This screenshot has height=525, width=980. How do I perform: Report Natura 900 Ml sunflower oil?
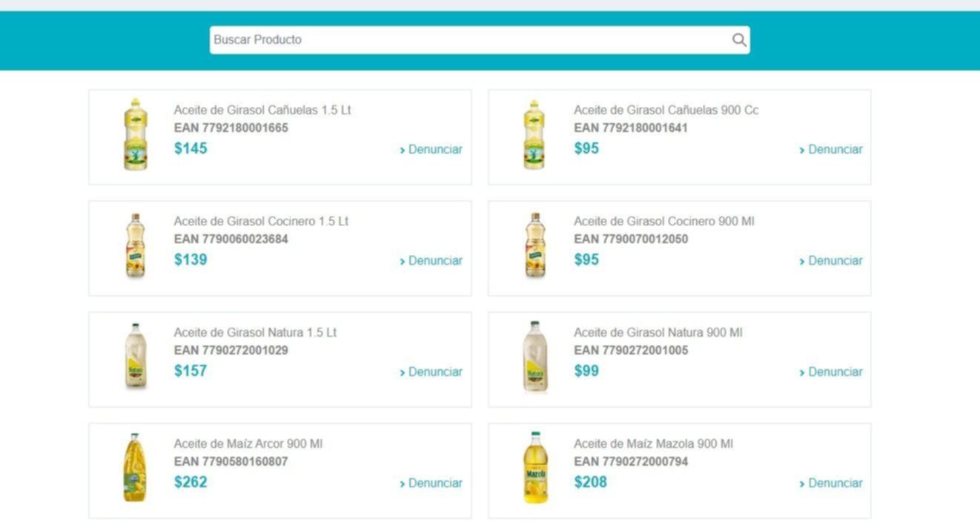tap(831, 372)
